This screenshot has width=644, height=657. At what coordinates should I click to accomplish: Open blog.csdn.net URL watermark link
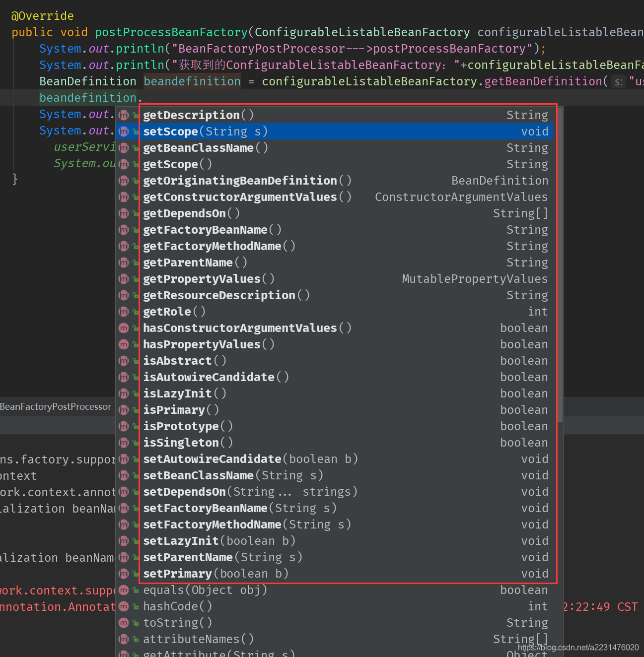coord(578,648)
